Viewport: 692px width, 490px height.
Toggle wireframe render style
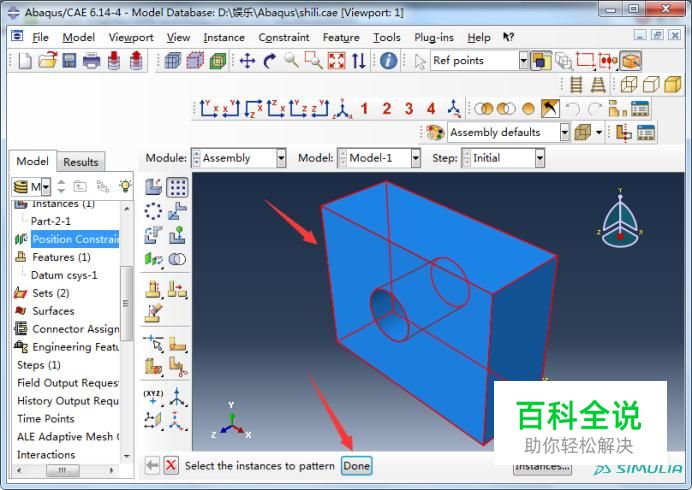(628, 84)
